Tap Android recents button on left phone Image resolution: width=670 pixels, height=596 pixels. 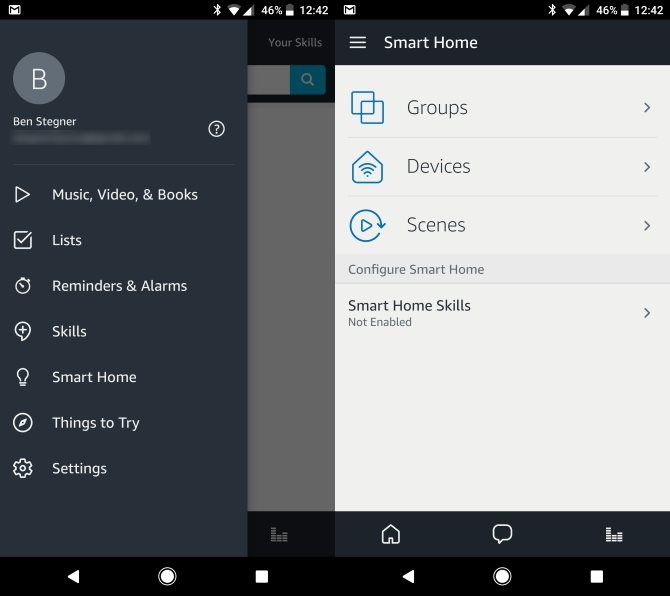tap(262, 576)
